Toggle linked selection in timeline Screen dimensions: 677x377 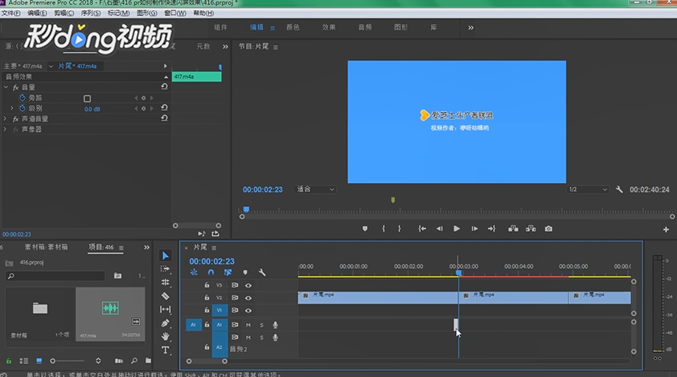(x=228, y=272)
